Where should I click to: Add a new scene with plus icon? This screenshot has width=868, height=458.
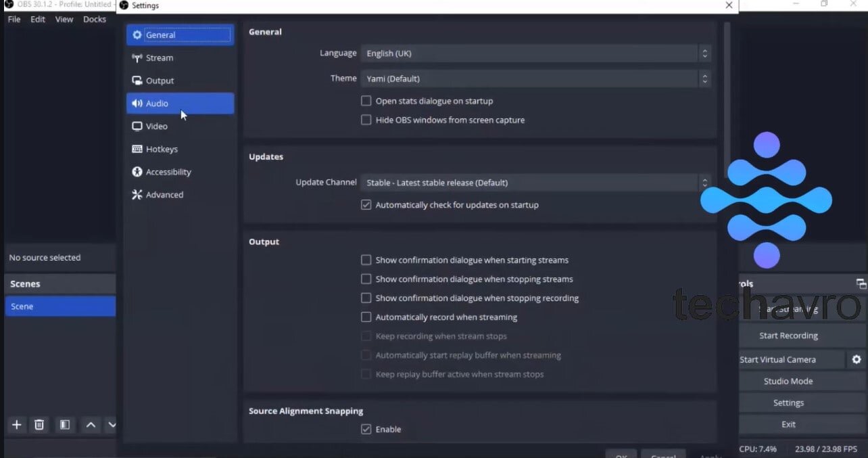pos(16,425)
